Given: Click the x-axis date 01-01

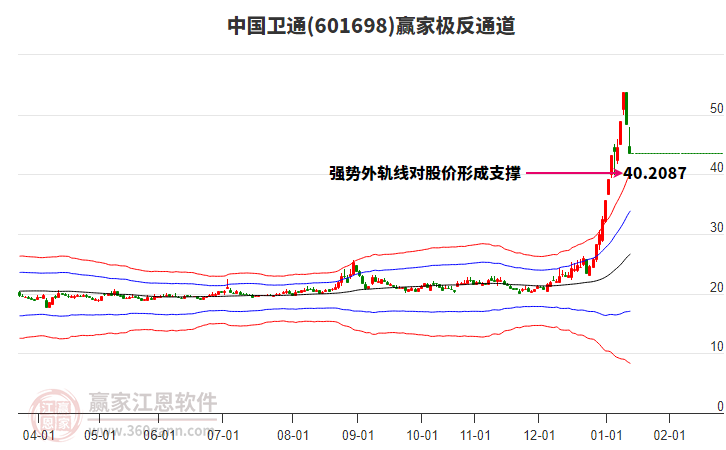Looking at the screenshot, I should 606,435.
